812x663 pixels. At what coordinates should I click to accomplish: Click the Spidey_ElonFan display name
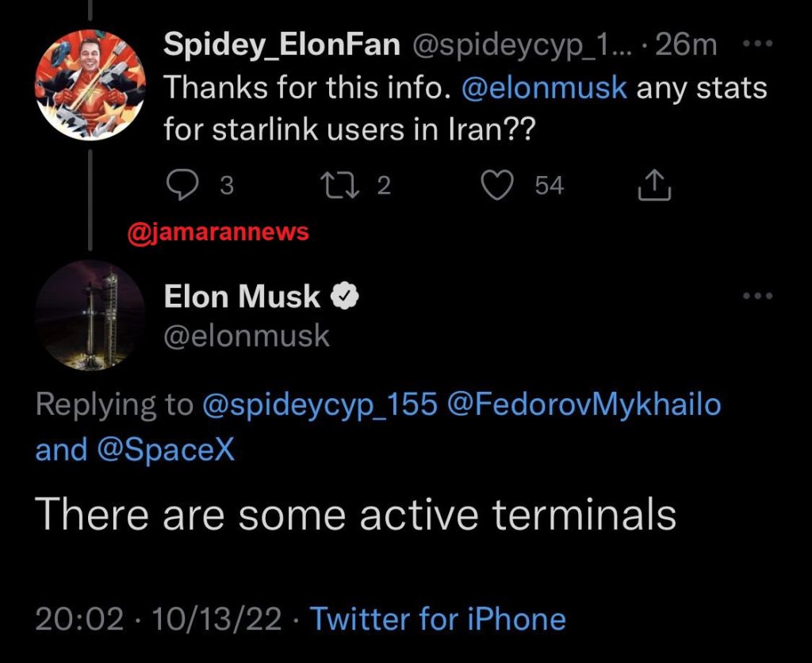pyautogui.click(x=282, y=45)
